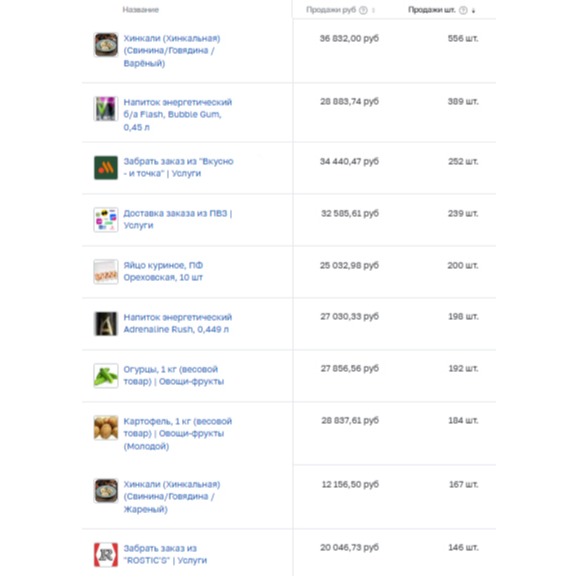
Task: Open the ПВЗ delivery service icon
Action: pyautogui.click(x=106, y=220)
